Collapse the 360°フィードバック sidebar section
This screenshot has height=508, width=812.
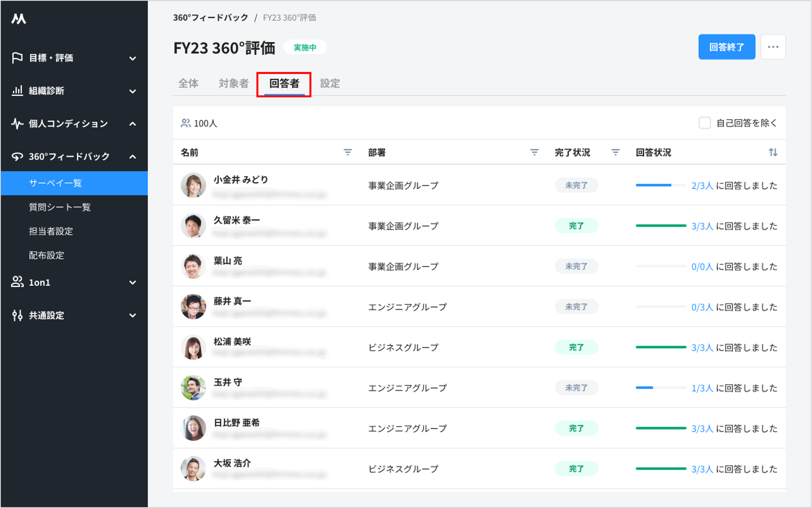pyautogui.click(x=133, y=156)
